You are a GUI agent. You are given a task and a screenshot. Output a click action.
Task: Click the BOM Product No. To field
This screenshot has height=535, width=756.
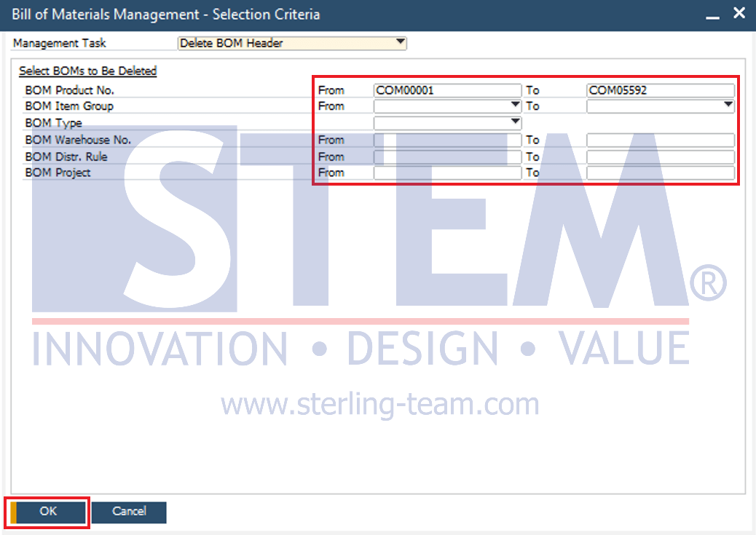[x=660, y=91]
